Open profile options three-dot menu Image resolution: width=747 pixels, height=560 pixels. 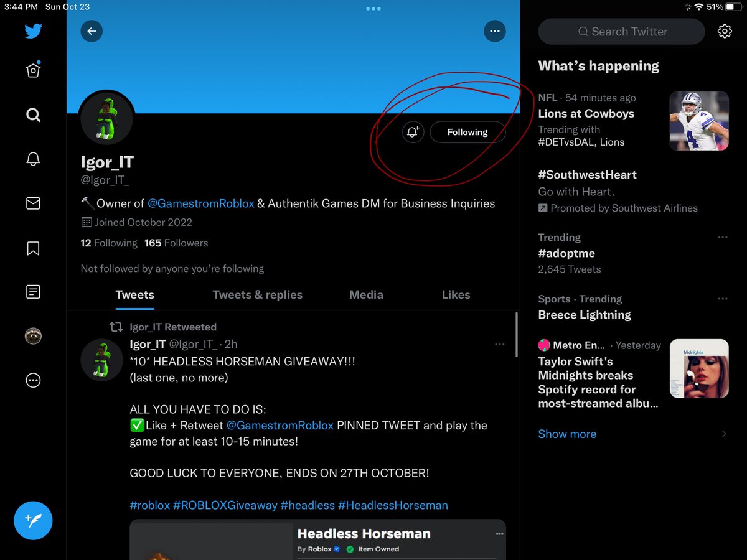[494, 31]
